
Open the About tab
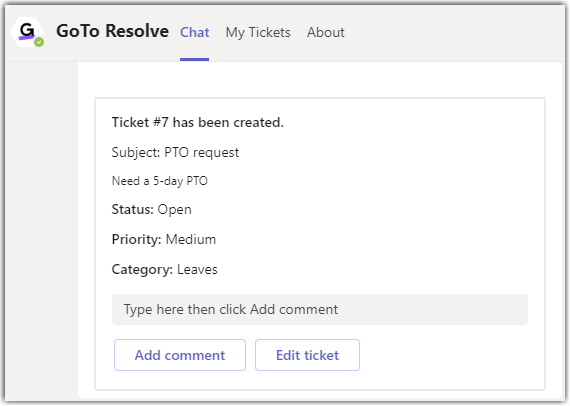point(325,32)
